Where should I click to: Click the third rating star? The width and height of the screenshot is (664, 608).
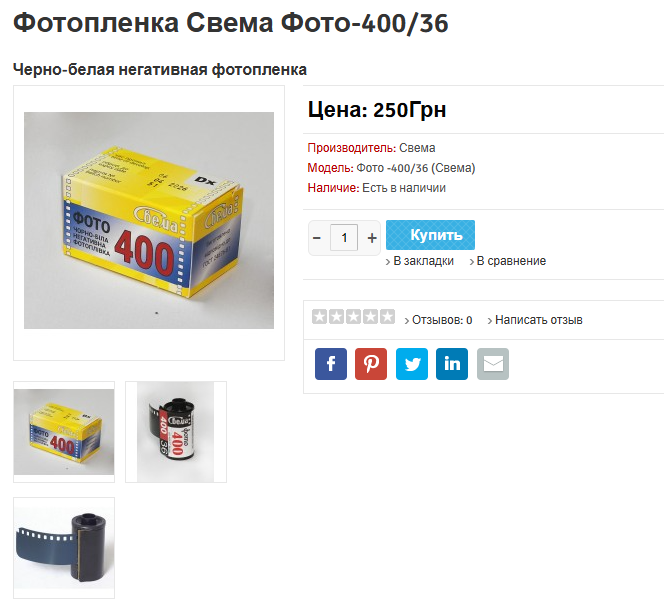353,316
